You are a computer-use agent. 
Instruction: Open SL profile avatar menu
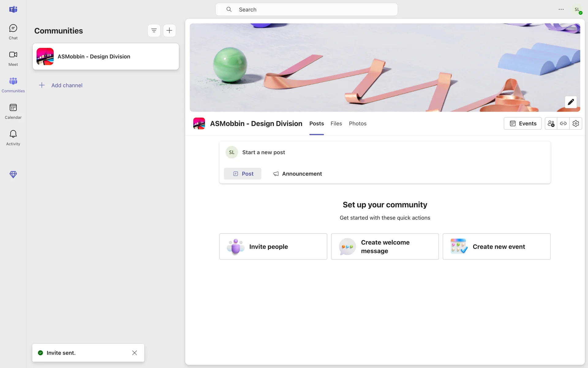click(x=577, y=10)
